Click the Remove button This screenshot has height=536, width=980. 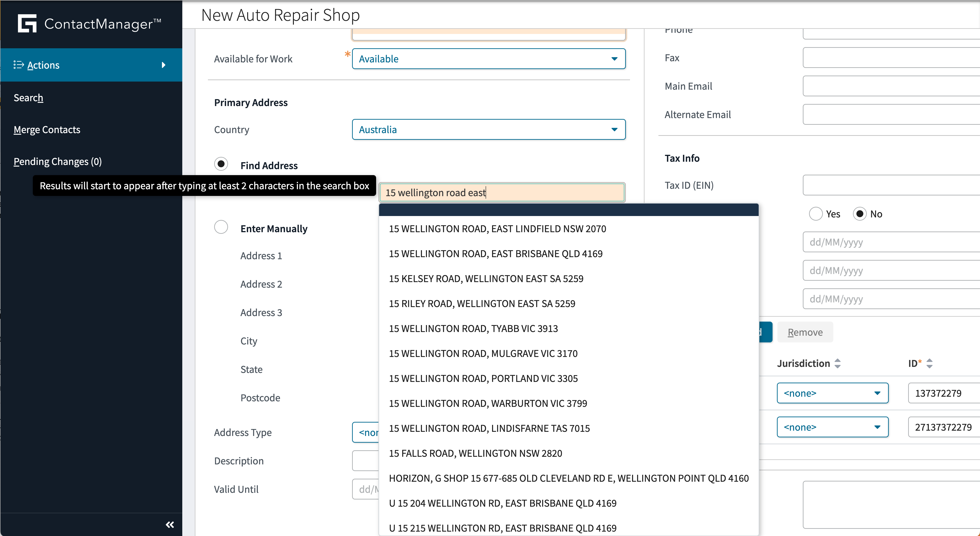[805, 332]
